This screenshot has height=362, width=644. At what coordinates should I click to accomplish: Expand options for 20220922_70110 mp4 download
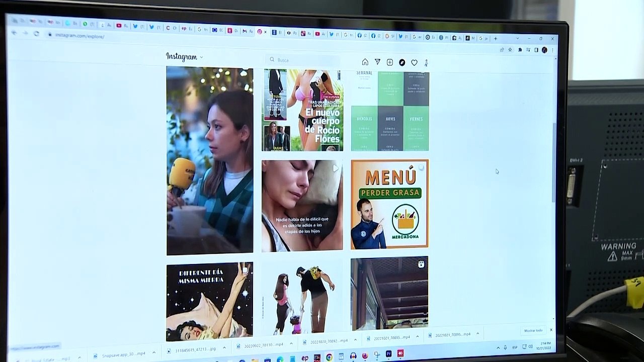pos(290,343)
